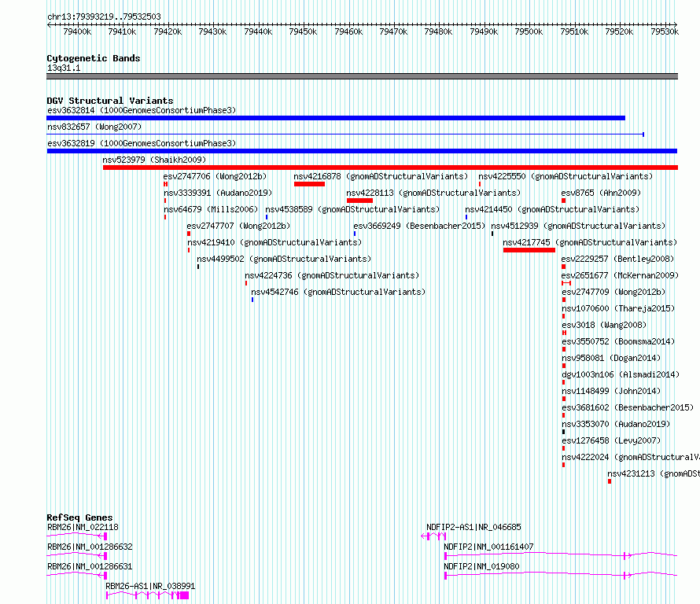Select the 13q31.1 band label
700x604 pixels.
click(64, 68)
